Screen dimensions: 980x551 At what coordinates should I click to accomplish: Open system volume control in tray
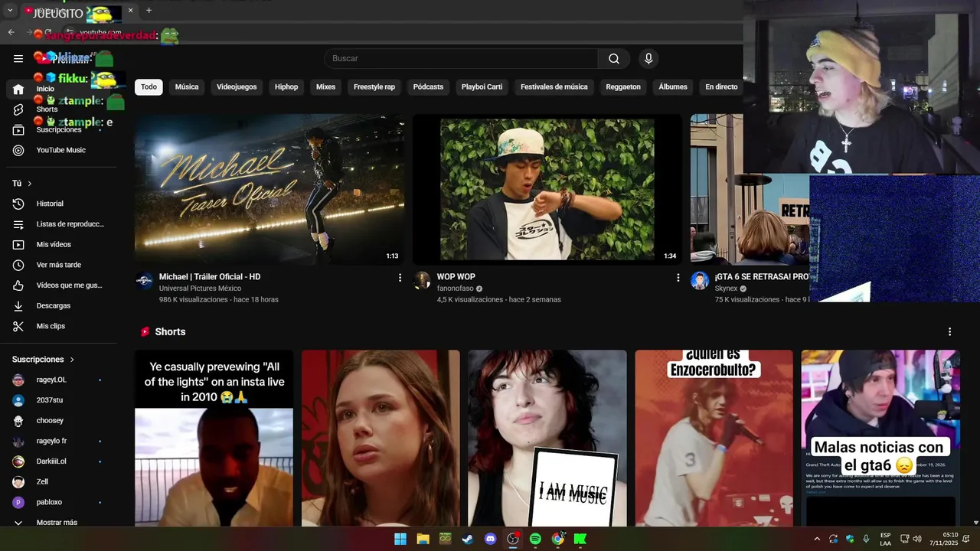pyautogui.click(x=916, y=539)
